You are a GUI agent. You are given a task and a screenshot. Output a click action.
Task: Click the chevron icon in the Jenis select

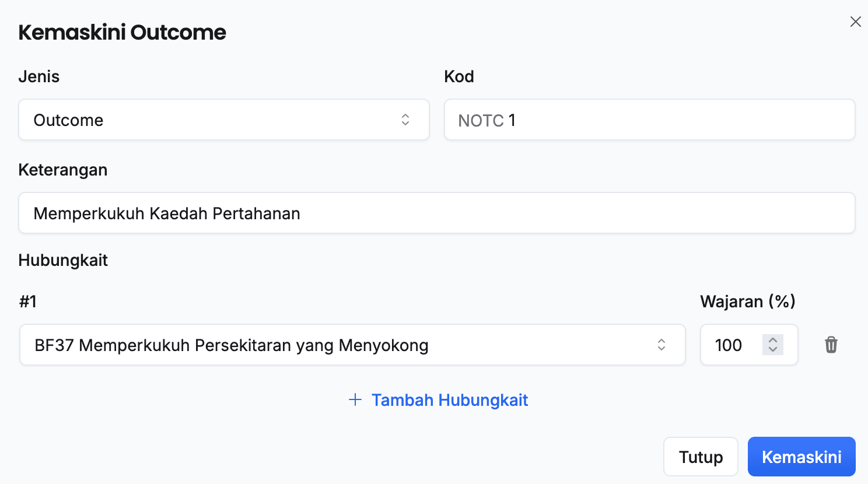[x=405, y=120]
